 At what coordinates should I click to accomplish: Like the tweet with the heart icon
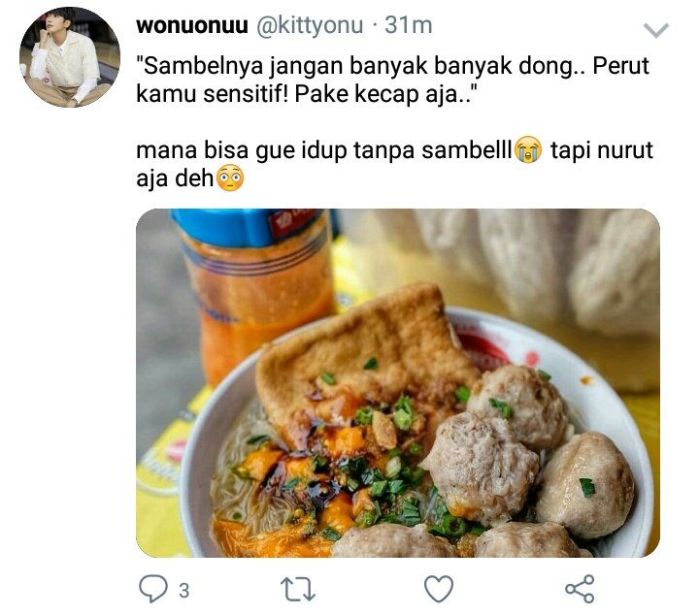point(439,589)
